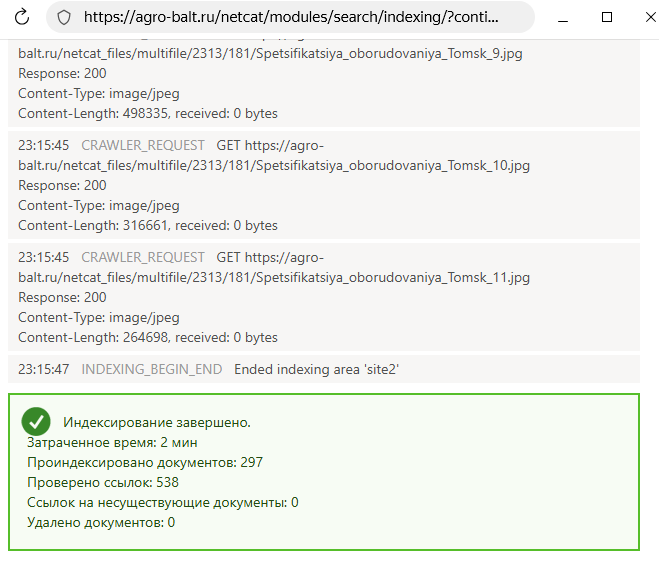The height and width of the screenshot is (576, 659).
Task: Click 'Response: 200' in Tomsk_9 entry
Action: click(62, 74)
